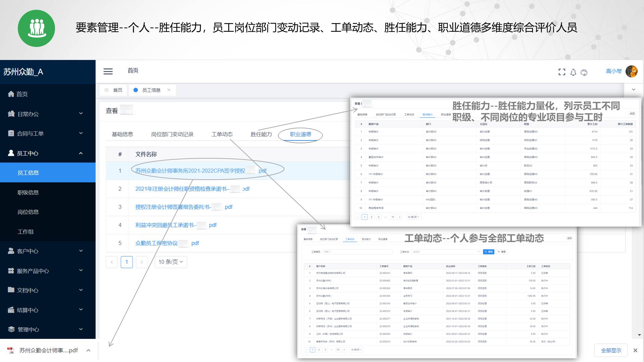644x362 pixels.
Task: Expand the 服务产品中心 menu chevron
Action: tap(81, 270)
